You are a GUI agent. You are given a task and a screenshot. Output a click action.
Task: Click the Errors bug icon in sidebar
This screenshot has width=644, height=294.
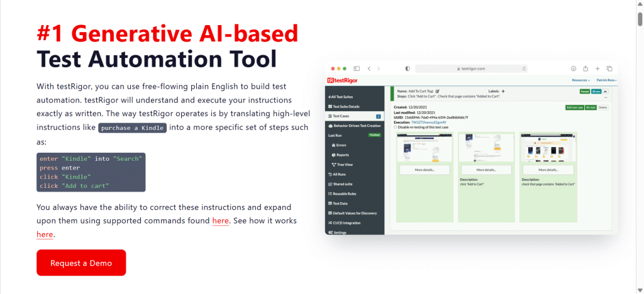click(x=333, y=145)
